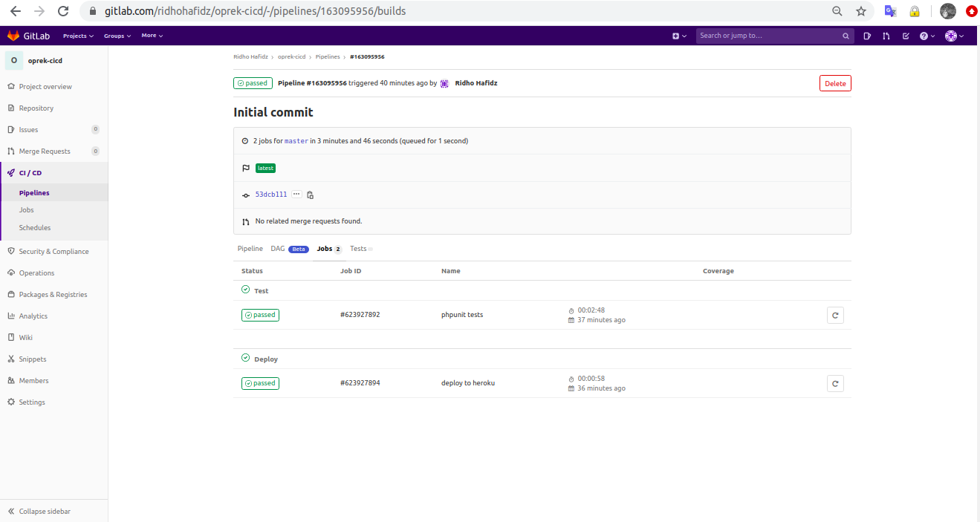Open the Groups dropdown menu

(x=117, y=36)
